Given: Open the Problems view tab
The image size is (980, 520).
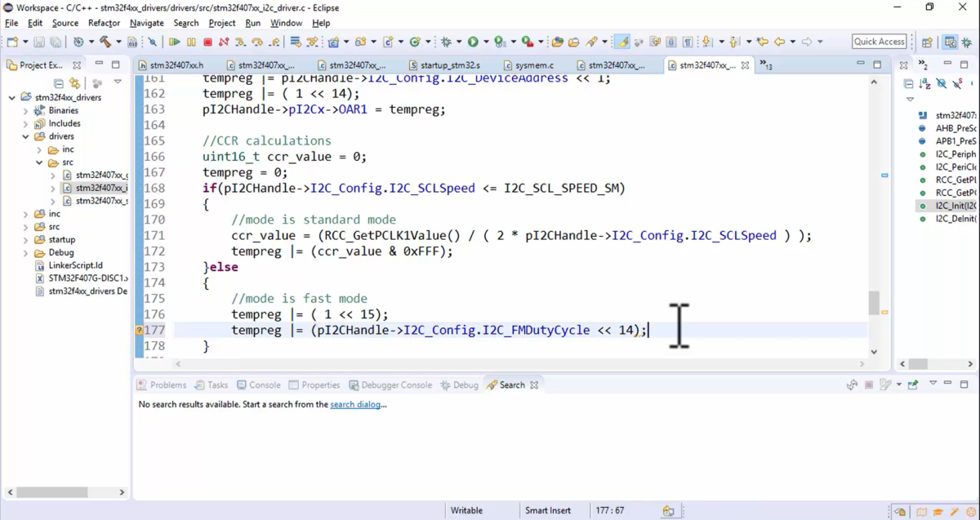Looking at the screenshot, I should tap(162, 384).
